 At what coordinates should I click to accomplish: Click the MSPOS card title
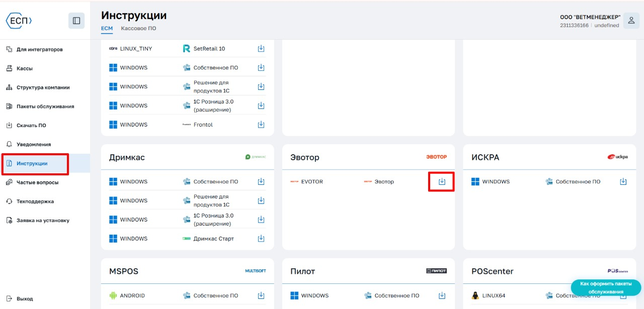click(x=124, y=271)
